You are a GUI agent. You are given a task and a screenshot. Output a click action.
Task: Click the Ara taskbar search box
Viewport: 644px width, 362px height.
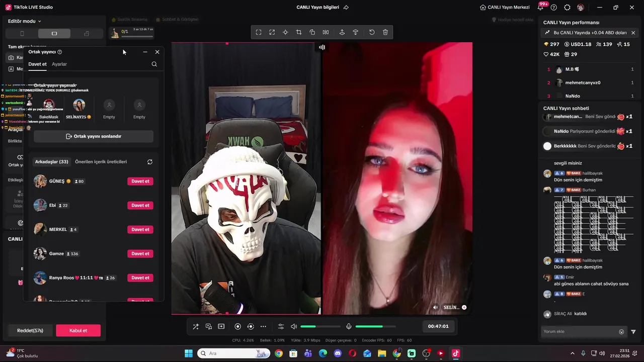pyautogui.click(x=234, y=353)
